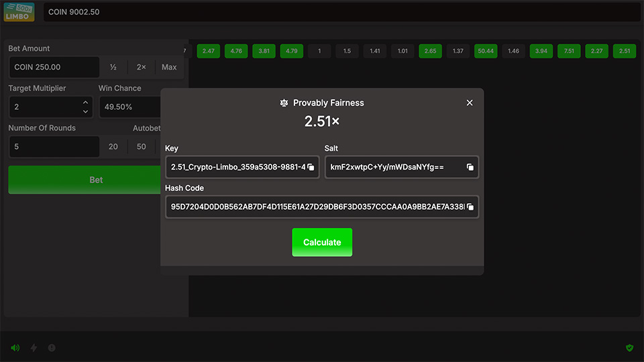Halve the bet with ½ button
This screenshot has height=362, width=644.
click(x=113, y=67)
